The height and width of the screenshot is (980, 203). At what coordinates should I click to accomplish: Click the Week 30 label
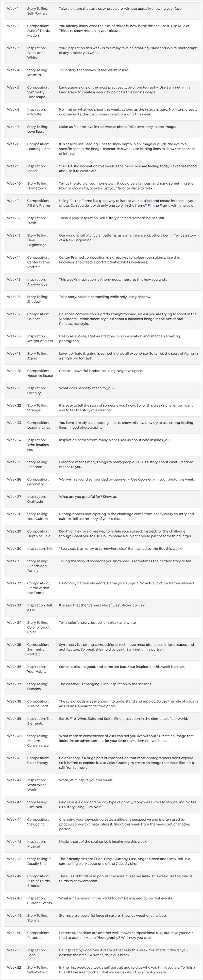[14, 549]
